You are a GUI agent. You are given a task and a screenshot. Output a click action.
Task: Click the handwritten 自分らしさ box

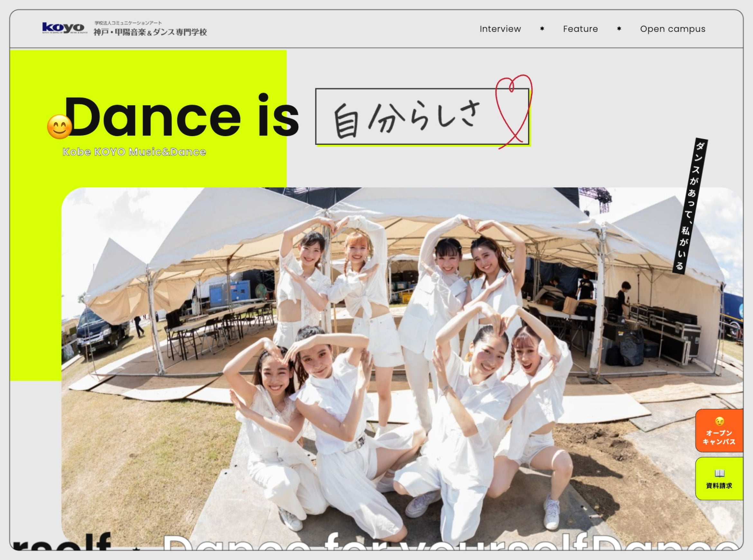pyautogui.click(x=422, y=117)
